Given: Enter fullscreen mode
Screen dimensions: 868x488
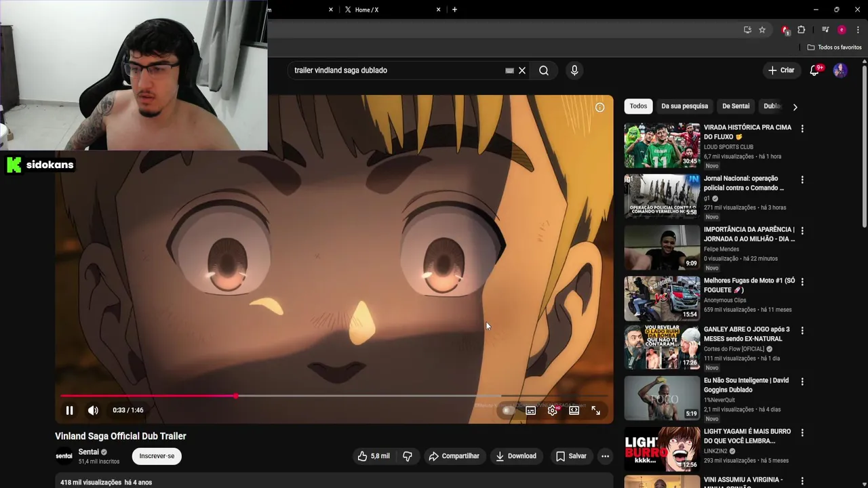Looking at the screenshot, I should [x=596, y=410].
